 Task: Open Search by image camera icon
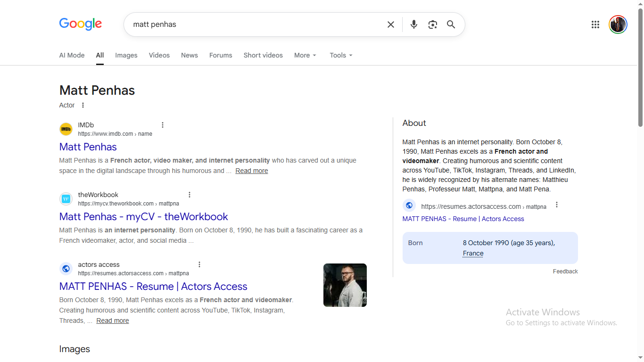433,25
